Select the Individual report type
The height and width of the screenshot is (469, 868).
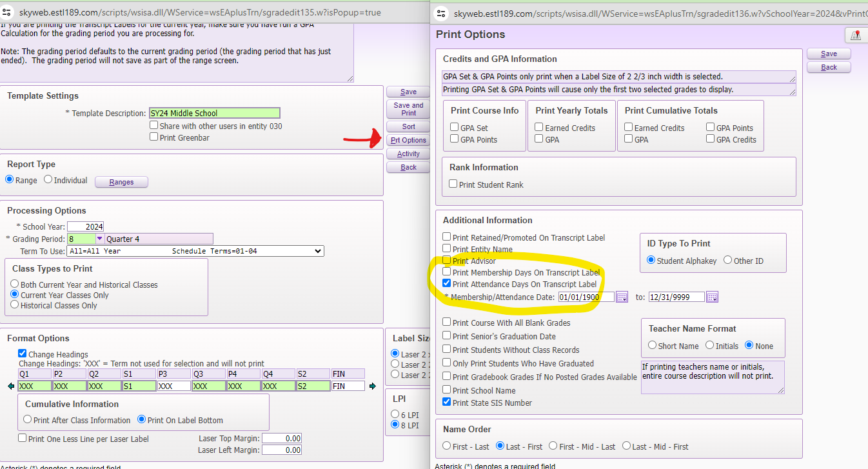[48, 180]
